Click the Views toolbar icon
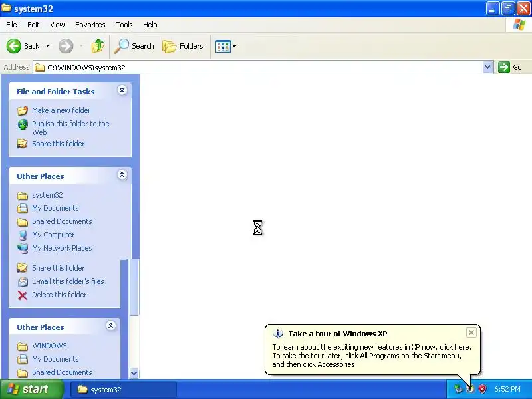This screenshot has height=399, width=532. click(x=223, y=46)
